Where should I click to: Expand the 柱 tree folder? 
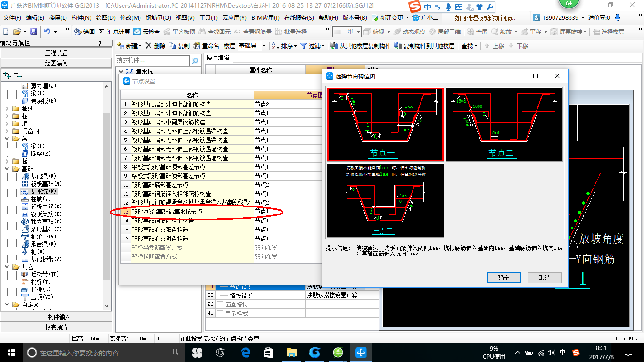7,116
